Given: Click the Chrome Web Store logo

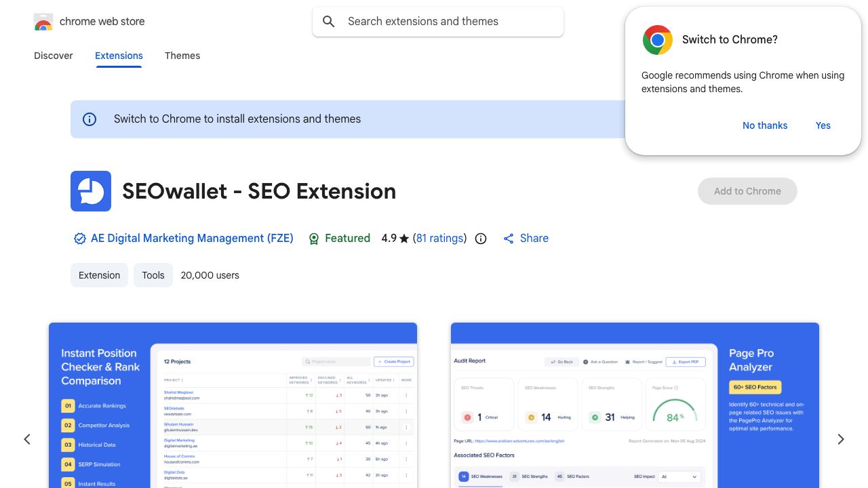Looking at the screenshot, I should 43,22.
